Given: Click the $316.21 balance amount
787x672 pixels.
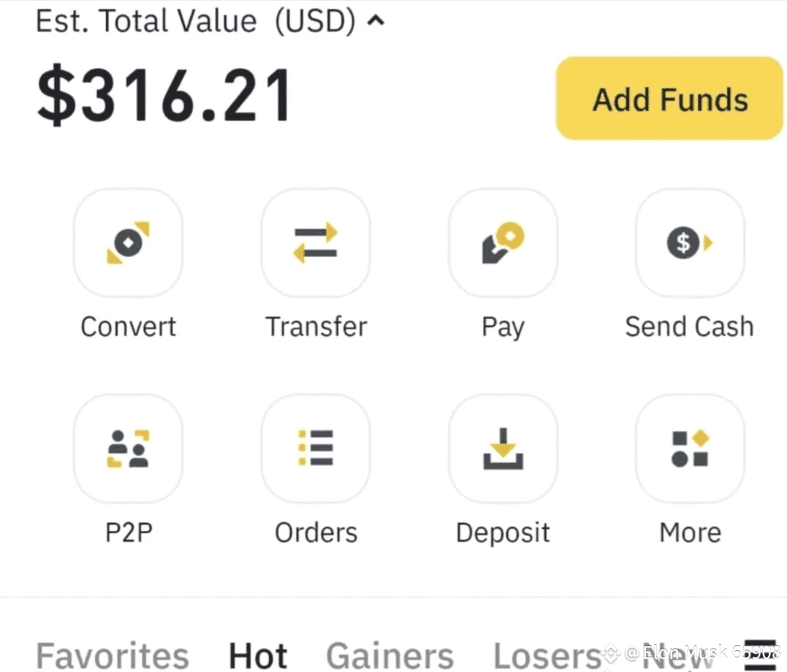Looking at the screenshot, I should pyautogui.click(x=164, y=96).
